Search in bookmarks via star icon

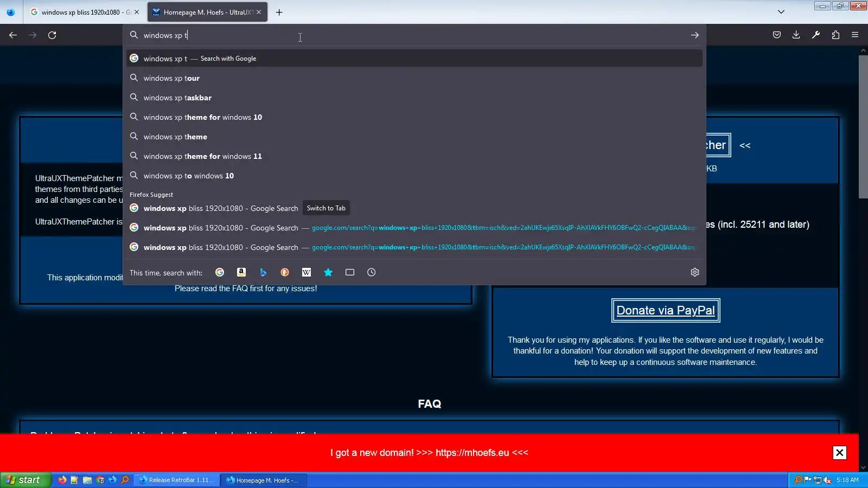(328, 272)
